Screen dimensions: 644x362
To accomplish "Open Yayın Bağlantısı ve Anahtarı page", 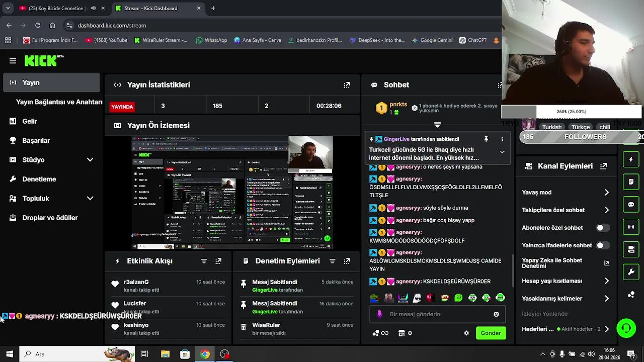I will [59, 102].
